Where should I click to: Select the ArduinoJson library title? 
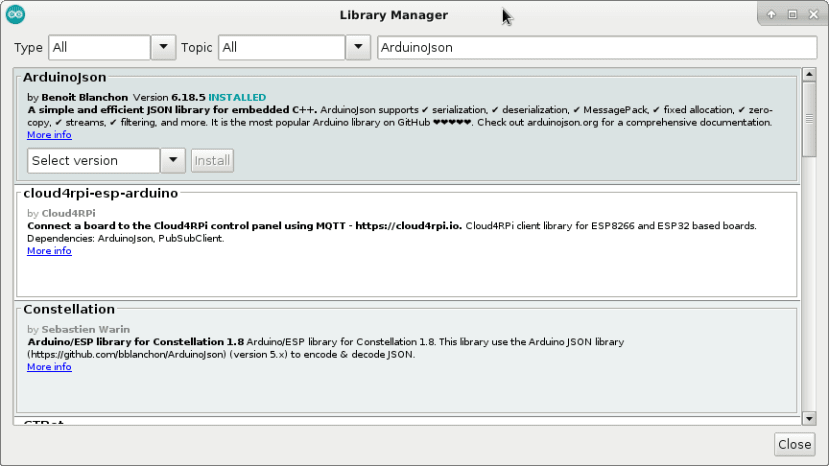point(65,77)
